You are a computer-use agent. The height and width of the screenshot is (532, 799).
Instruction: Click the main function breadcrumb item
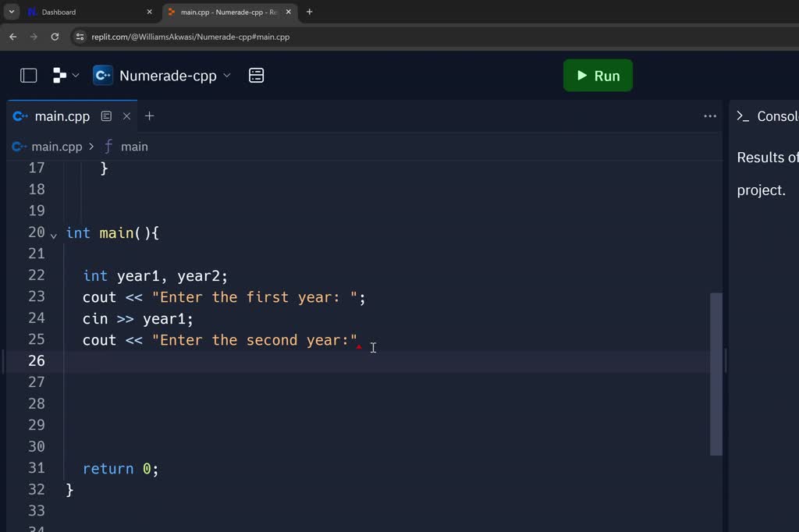(134, 147)
